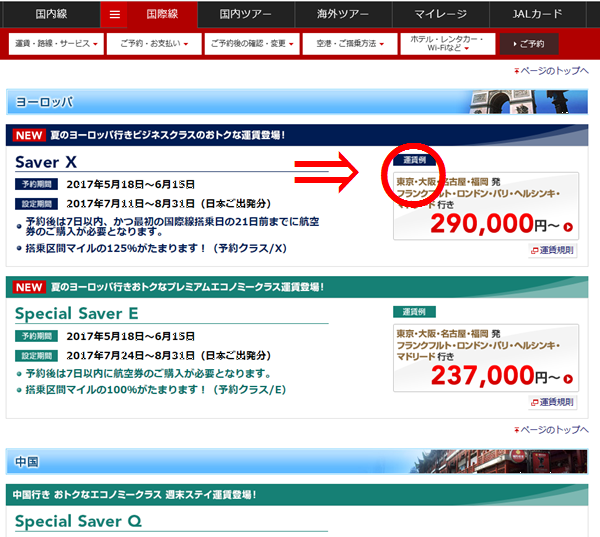Click the 設定期間 label under Saver X

tap(36, 204)
